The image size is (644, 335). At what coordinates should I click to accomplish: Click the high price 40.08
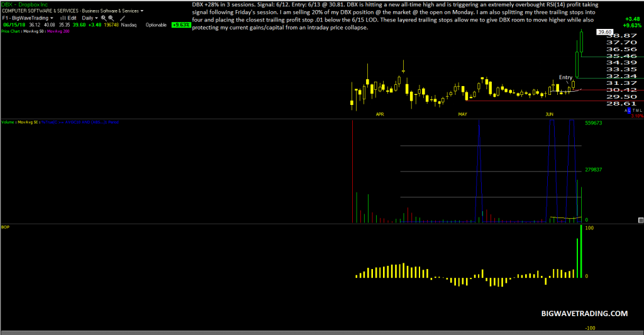click(49, 25)
